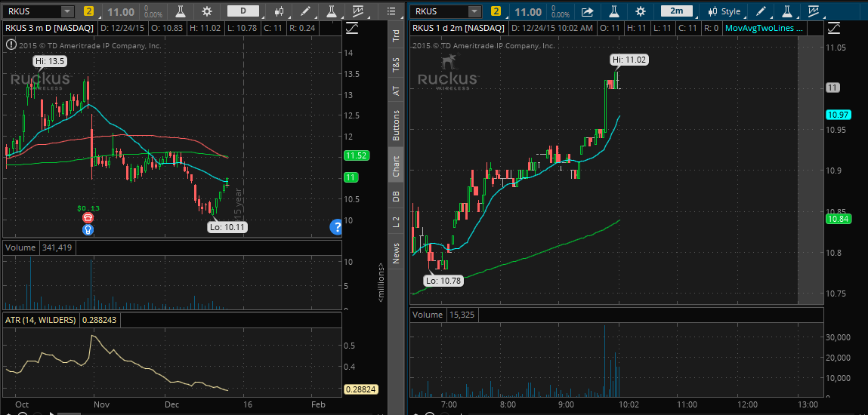868x415 pixels.
Task: Open right chart quick chart line icon
Action: tap(813, 11)
